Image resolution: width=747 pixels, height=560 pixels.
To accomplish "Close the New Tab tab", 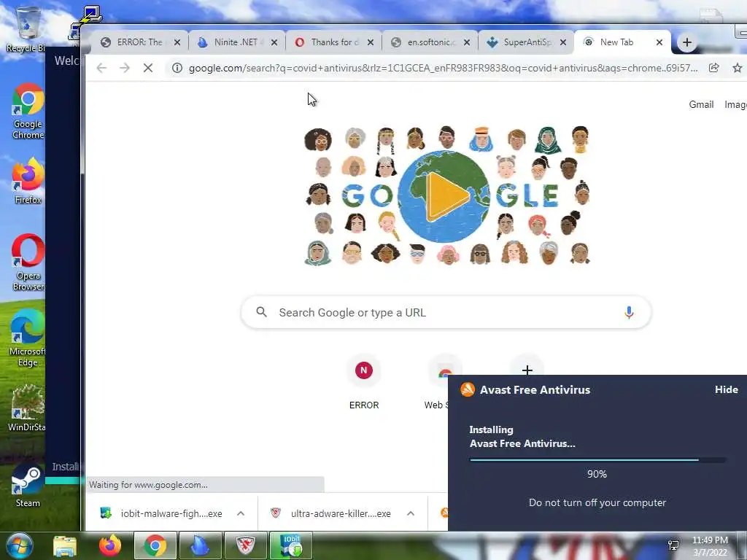I will [659, 42].
